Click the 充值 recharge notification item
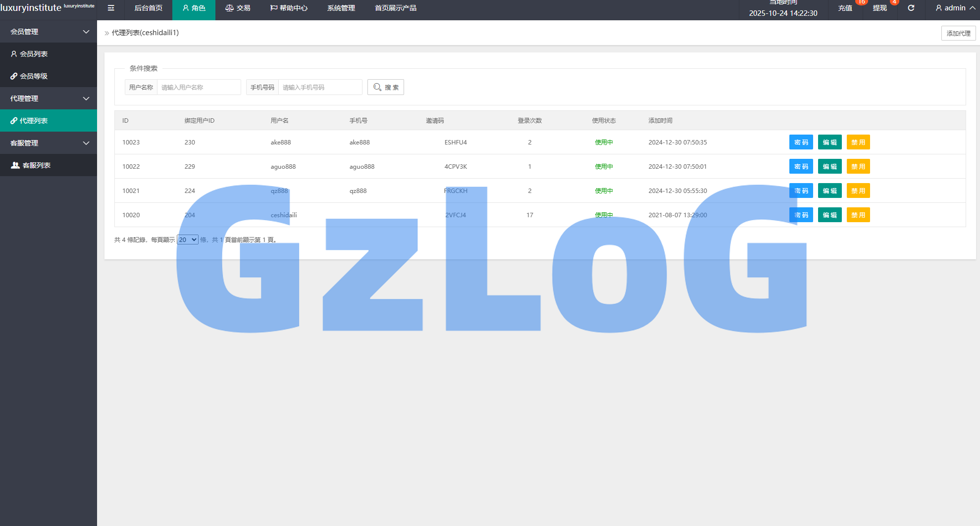This screenshot has width=980, height=526. click(845, 8)
